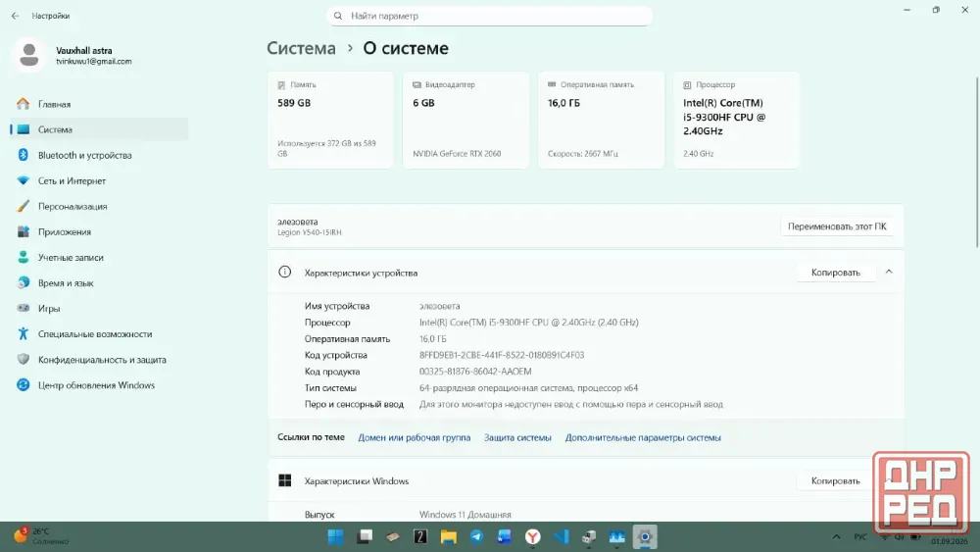
Task: Click the Учетные записи person icon
Action: (x=24, y=257)
